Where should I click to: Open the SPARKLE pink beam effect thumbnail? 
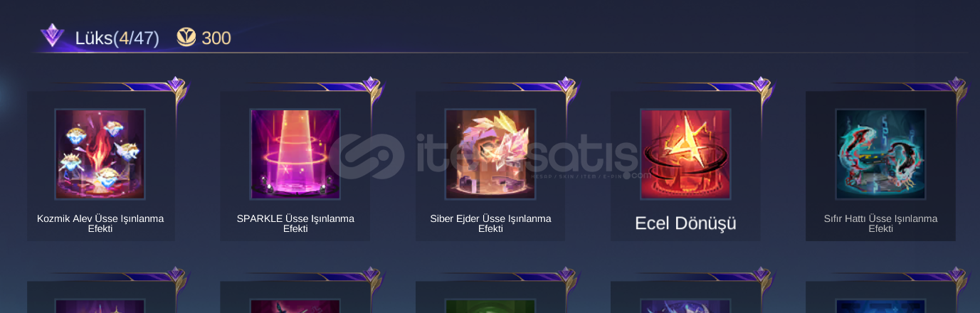[295, 154]
